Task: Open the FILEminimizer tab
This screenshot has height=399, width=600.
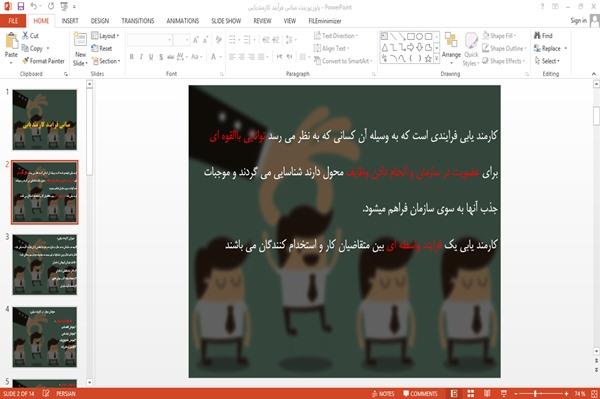Action: [x=325, y=21]
